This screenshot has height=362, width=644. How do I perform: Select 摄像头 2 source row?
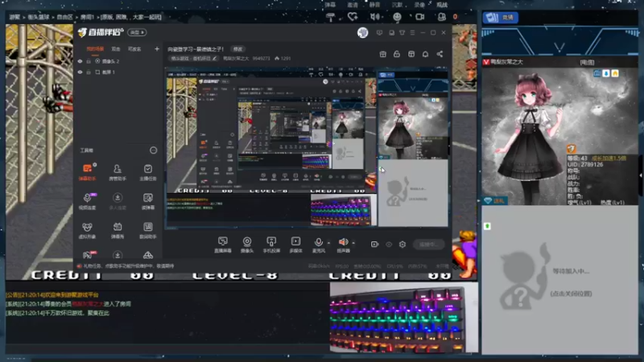(118, 61)
